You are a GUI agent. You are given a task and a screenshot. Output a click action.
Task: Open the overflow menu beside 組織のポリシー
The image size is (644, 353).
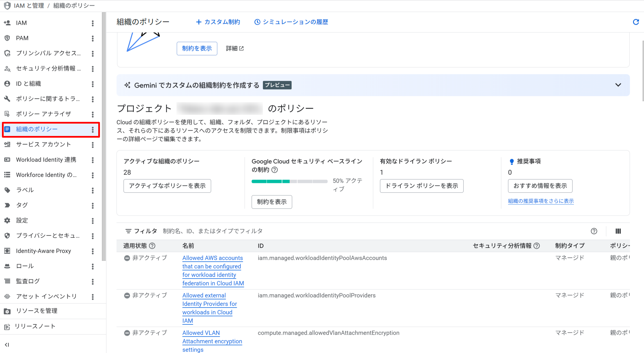[x=93, y=130]
